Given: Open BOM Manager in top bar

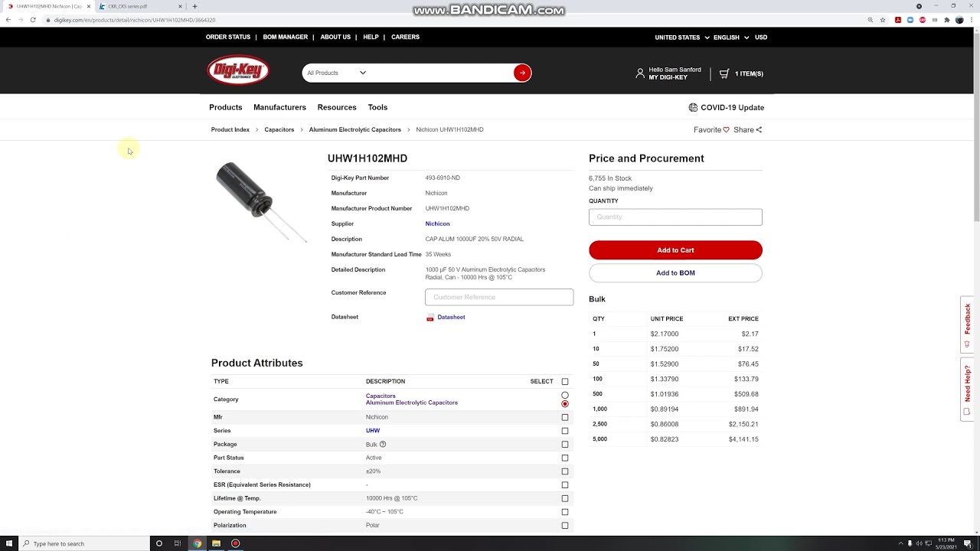Looking at the screenshot, I should coord(286,37).
